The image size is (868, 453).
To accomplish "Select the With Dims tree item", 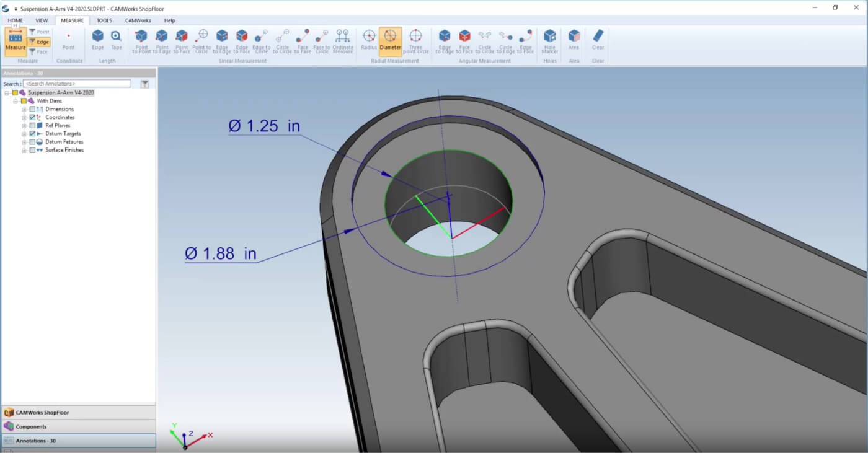I will click(49, 101).
